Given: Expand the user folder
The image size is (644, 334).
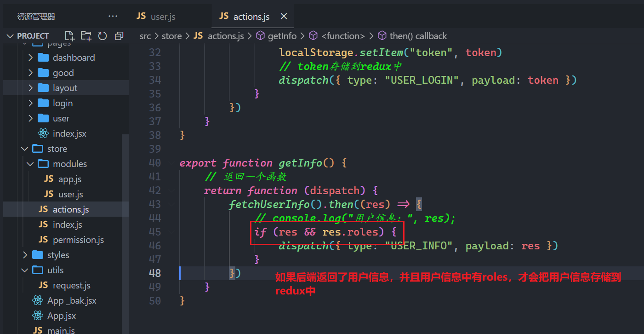Looking at the screenshot, I should [x=30, y=118].
